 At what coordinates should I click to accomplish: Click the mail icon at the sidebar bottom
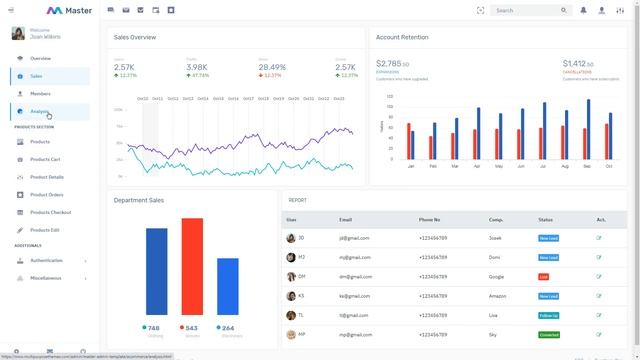(x=50, y=351)
